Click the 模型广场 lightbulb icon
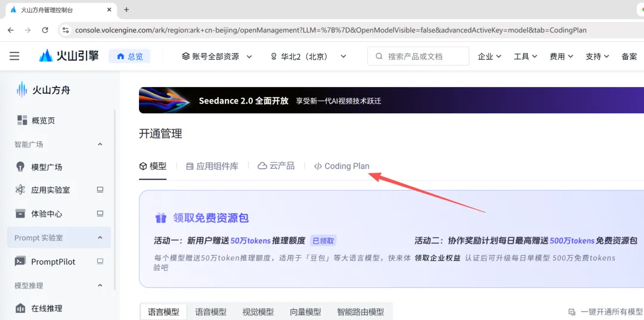This screenshot has height=320, width=644. (x=20, y=167)
